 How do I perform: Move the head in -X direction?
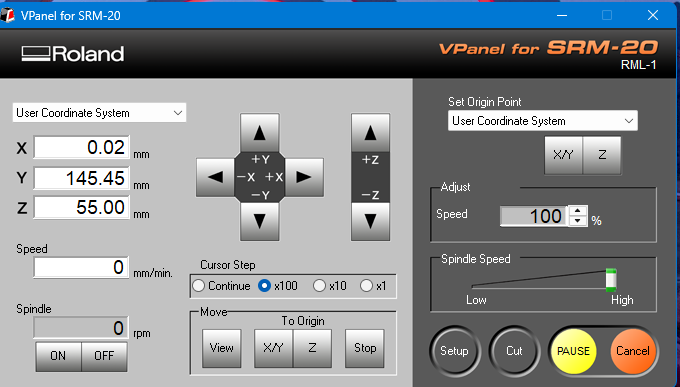click(215, 177)
